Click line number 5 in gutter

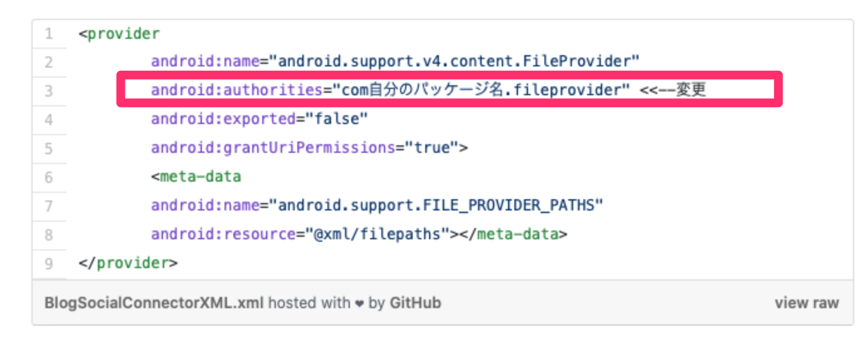pos(49,148)
